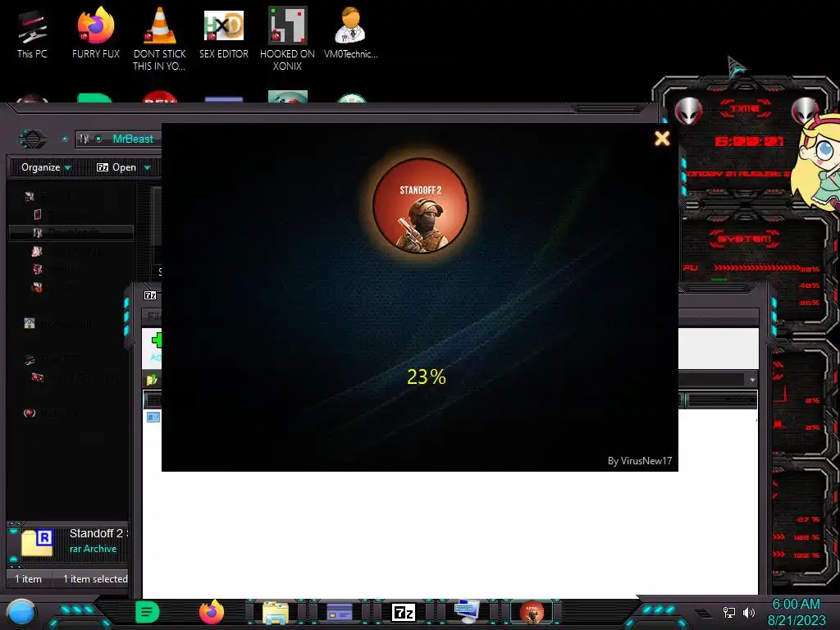Click the Star Butterfly desktop character
Image resolution: width=840 pixels, height=630 pixels.
815,163
